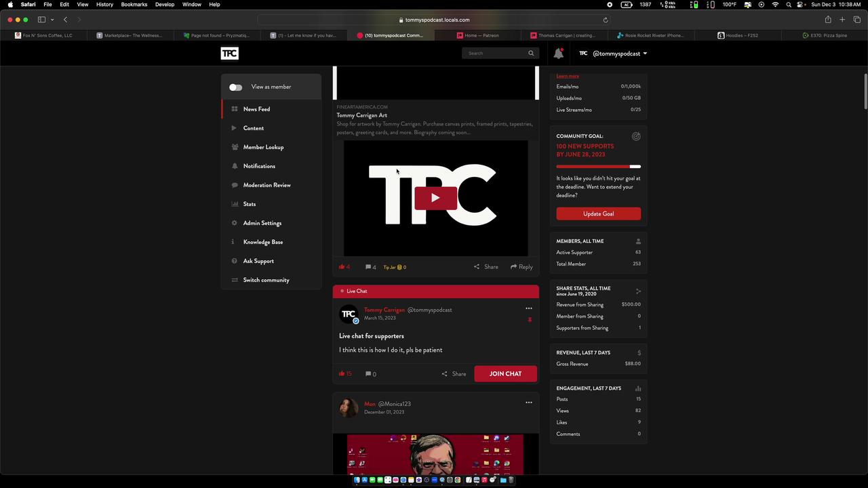Open Safari Bookmarks menu
This screenshot has width=868, height=488.
point(134,5)
